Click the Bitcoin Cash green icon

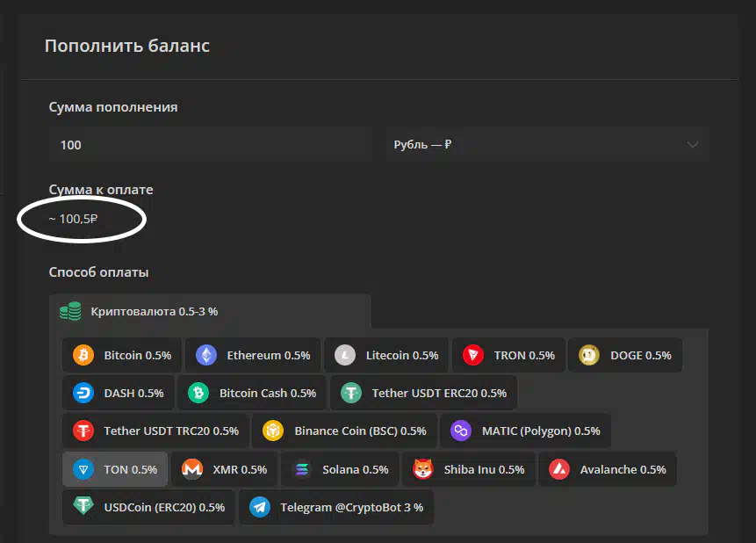(x=198, y=393)
